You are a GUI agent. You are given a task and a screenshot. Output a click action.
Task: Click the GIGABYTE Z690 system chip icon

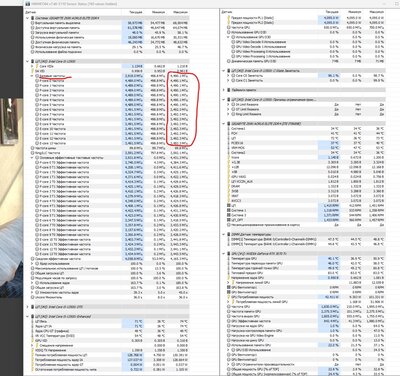33,18
